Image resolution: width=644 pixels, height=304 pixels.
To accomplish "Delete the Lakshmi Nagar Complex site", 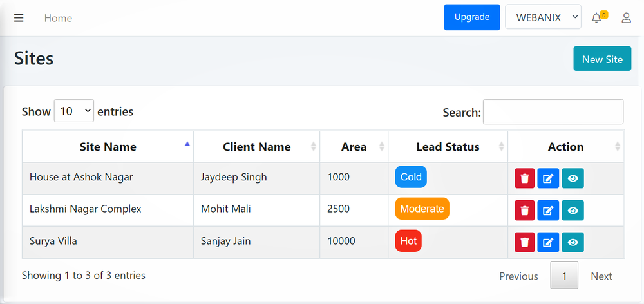I will click(525, 210).
